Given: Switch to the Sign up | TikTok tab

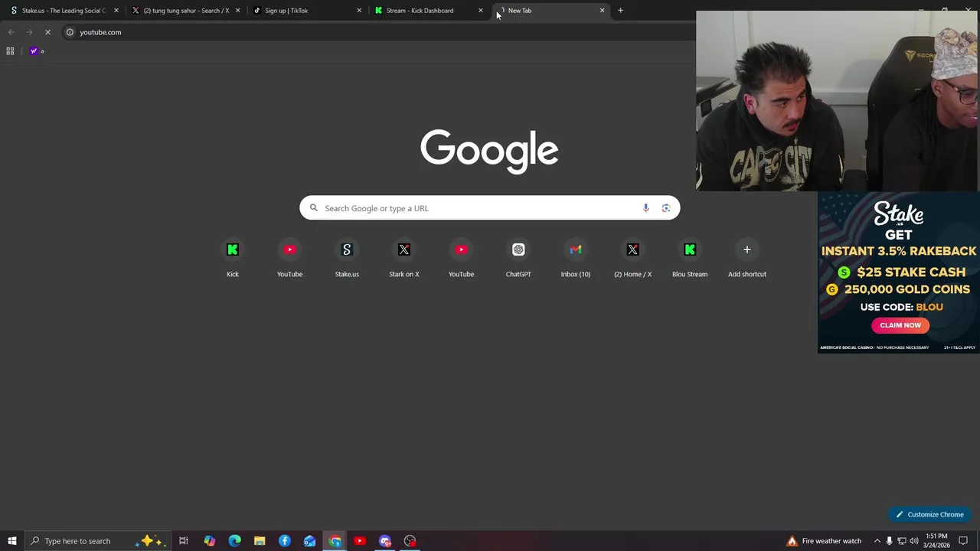Looking at the screenshot, I should pos(306,11).
